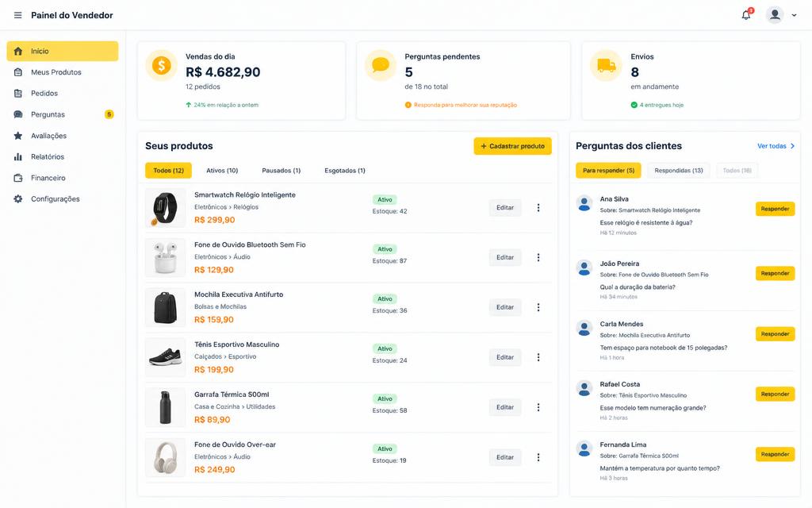This screenshot has width=812, height=508.
Task: Edit the Smartwatch Relógio Inteligente product
Action: pos(505,208)
